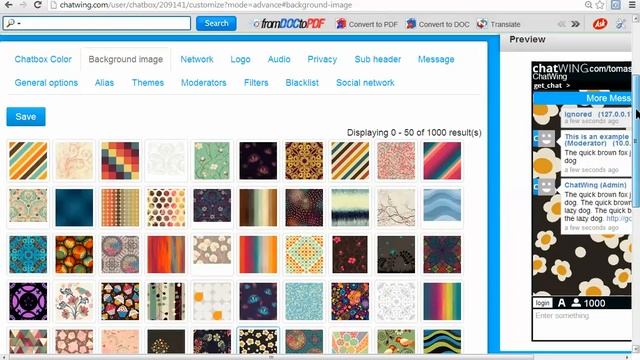Open the Logo tab
The image size is (640, 360).
240,59
